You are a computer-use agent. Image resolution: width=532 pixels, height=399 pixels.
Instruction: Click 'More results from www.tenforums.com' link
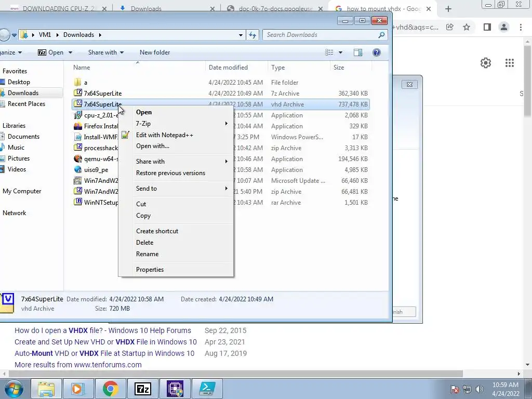[78, 365]
